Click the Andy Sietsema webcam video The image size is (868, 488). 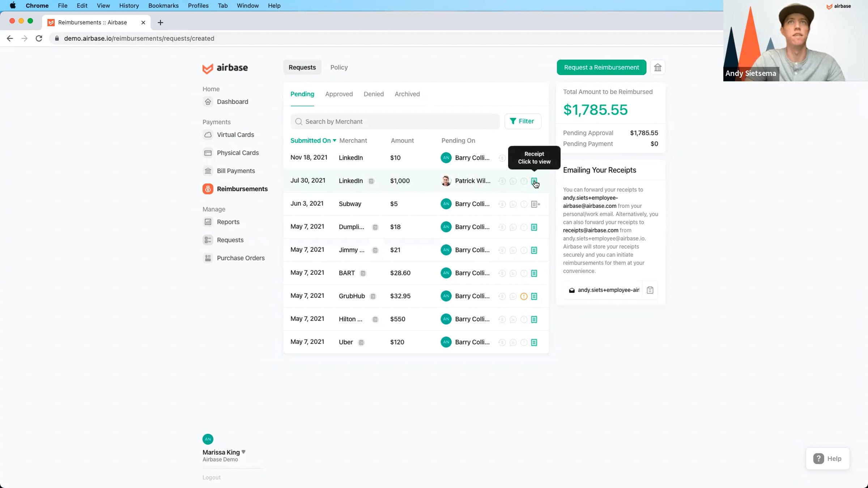796,40
